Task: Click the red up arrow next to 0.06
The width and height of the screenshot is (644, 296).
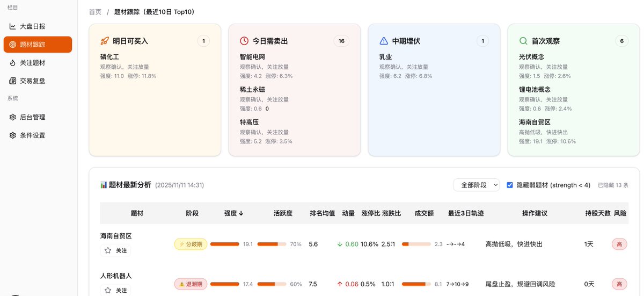Action: pyautogui.click(x=340, y=284)
